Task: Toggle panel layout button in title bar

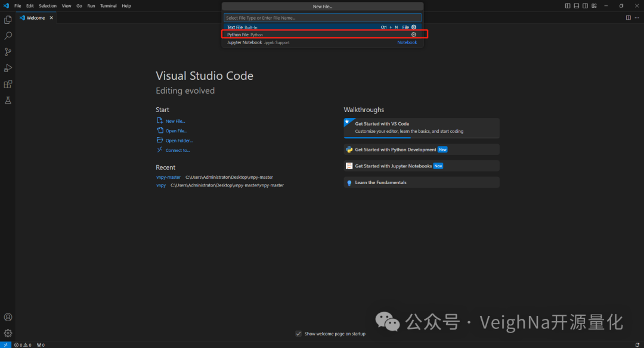Action: pos(577,5)
